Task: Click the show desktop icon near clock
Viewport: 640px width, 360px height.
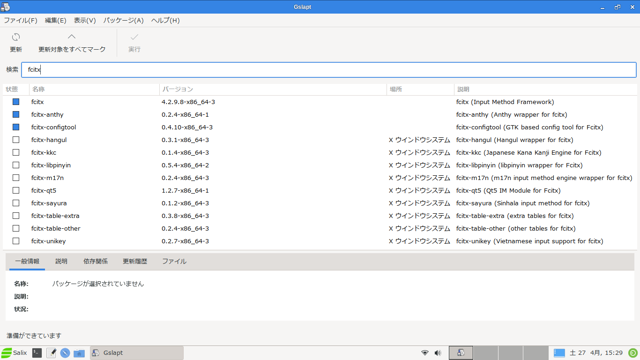Action: 559,353
